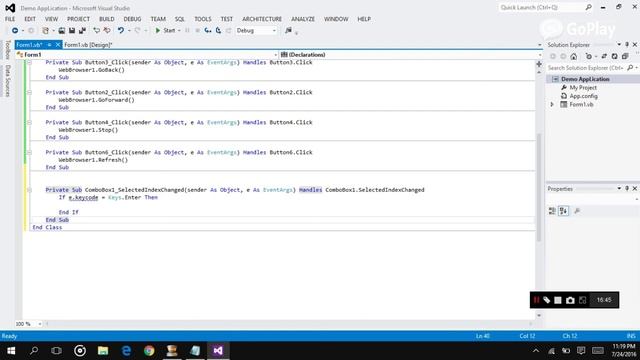Open the ANALYZE menu

[x=303, y=19]
